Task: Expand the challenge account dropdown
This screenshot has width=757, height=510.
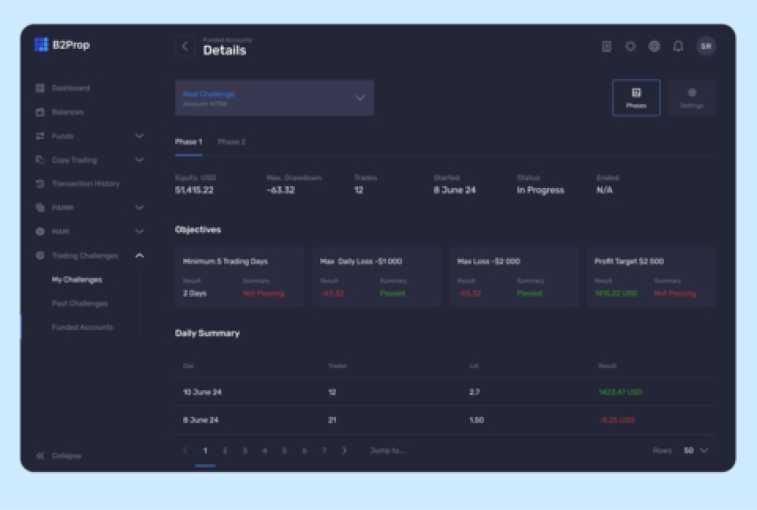Action: click(360, 98)
